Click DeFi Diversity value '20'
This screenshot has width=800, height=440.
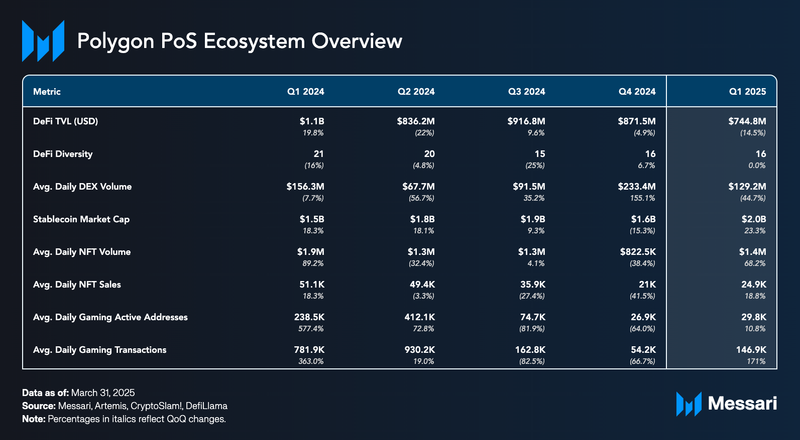pyautogui.click(x=430, y=154)
